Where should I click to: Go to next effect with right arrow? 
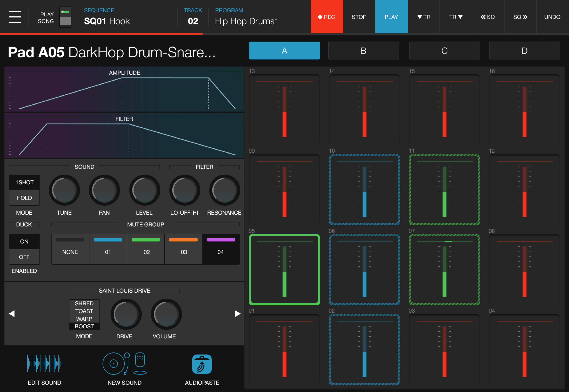coord(237,314)
